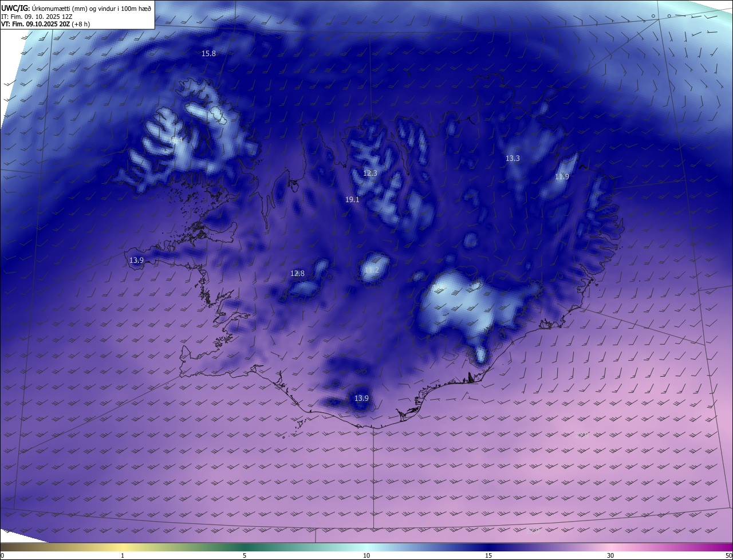This screenshot has width=733, height=560.
Task: Select the 13.3 value in northeast Iceland
Action: click(513, 158)
